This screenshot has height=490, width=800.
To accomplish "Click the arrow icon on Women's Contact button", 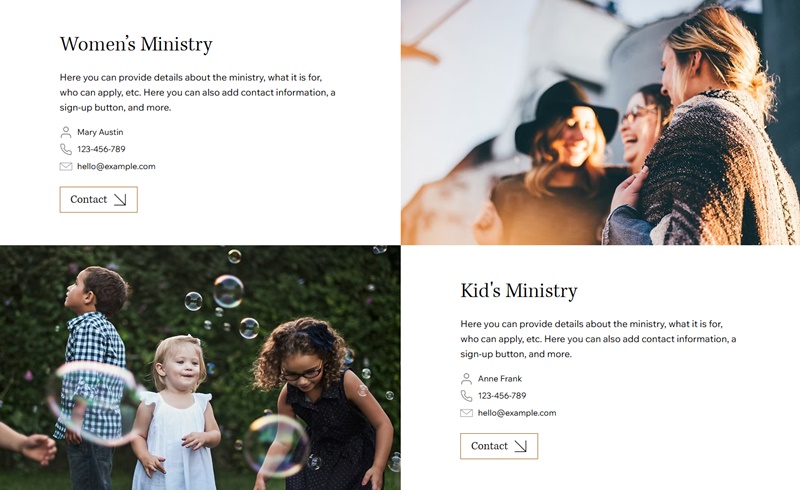I will tap(120, 200).
